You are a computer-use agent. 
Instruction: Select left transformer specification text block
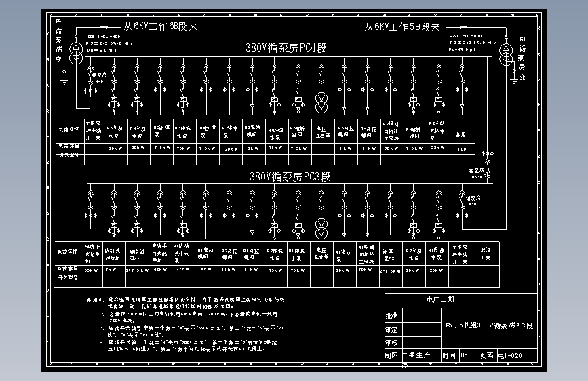pos(109,43)
